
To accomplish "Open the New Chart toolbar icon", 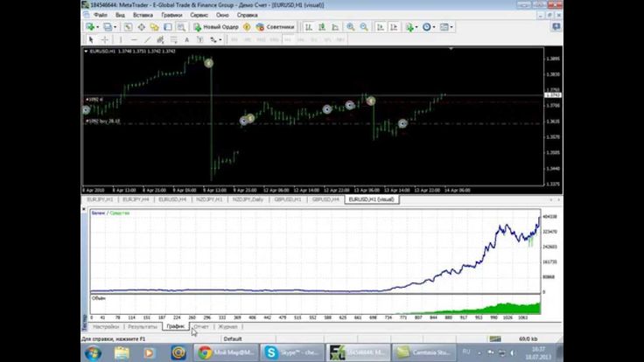I will [89, 27].
